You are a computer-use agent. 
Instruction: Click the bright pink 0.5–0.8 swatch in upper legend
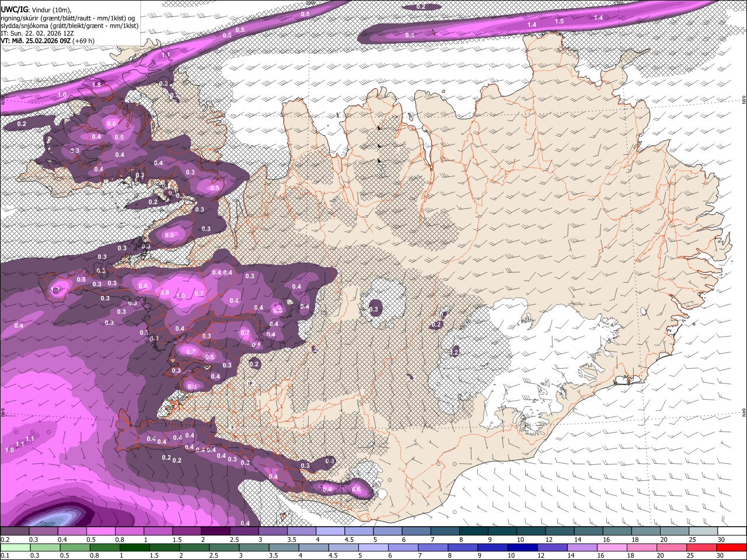(x=102, y=531)
